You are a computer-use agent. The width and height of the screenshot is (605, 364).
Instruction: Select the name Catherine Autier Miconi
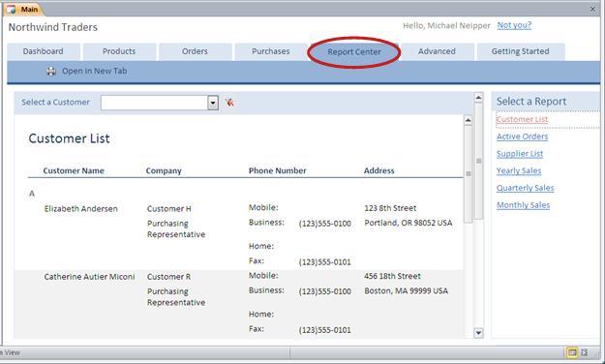tap(89, 277)
